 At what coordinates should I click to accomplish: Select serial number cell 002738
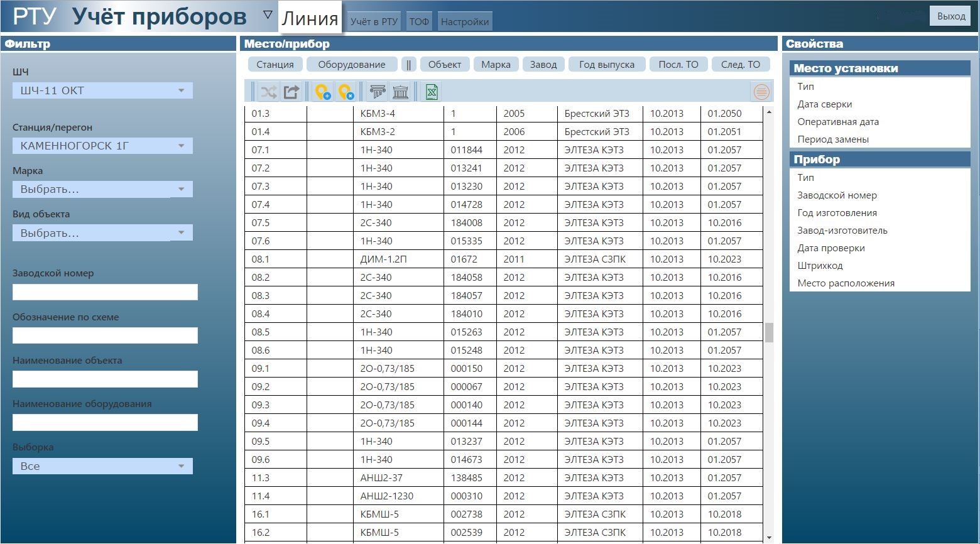tap(470, 514)
